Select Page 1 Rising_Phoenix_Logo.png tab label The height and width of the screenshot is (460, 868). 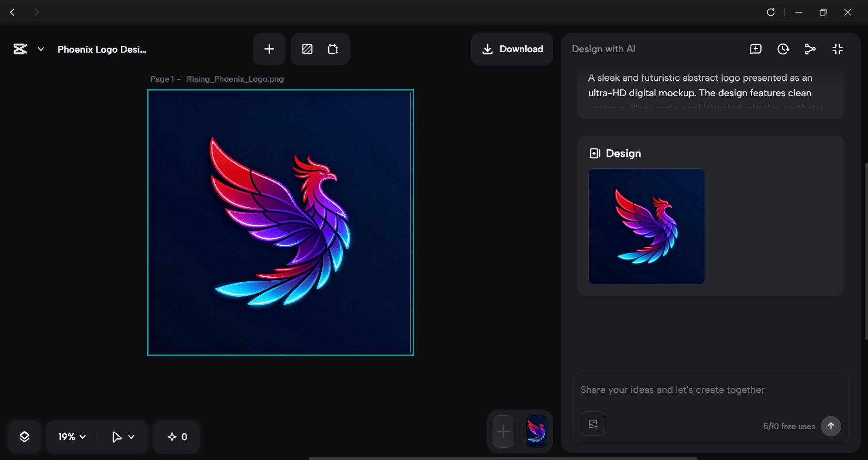(x=217, y=78)
